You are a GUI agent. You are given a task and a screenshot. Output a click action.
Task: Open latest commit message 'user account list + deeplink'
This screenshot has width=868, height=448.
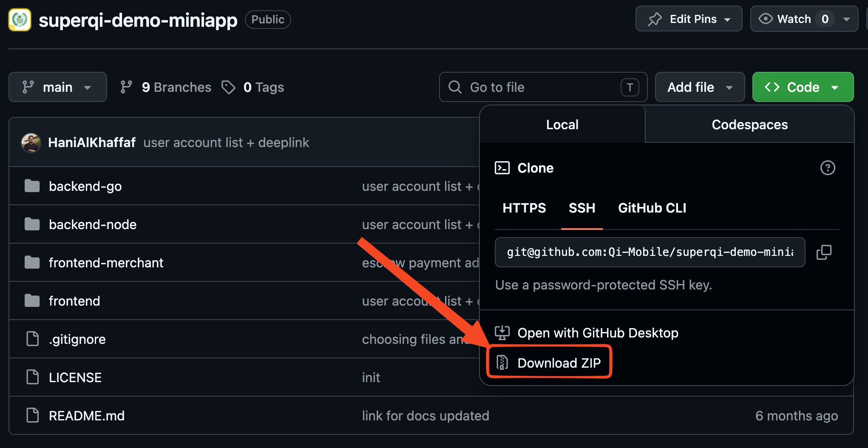point(226,142)
